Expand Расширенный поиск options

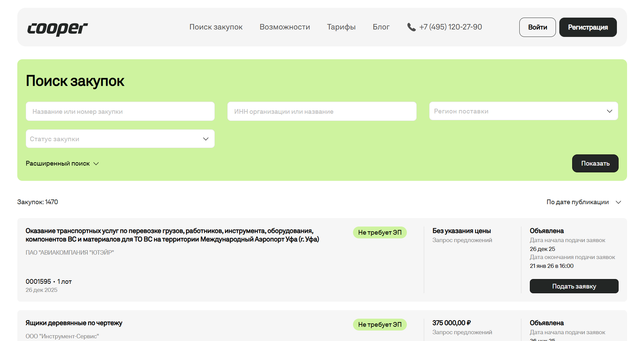coord(58,164)
